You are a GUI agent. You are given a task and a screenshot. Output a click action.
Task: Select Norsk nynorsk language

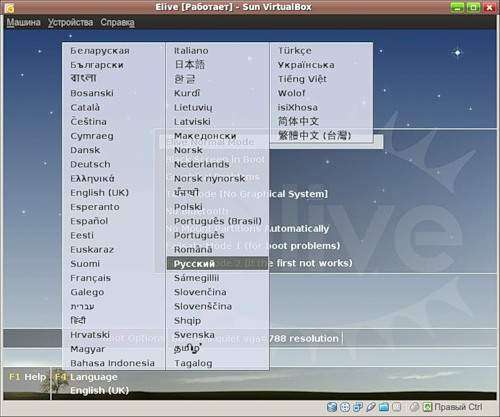click(x=210, y=179)
